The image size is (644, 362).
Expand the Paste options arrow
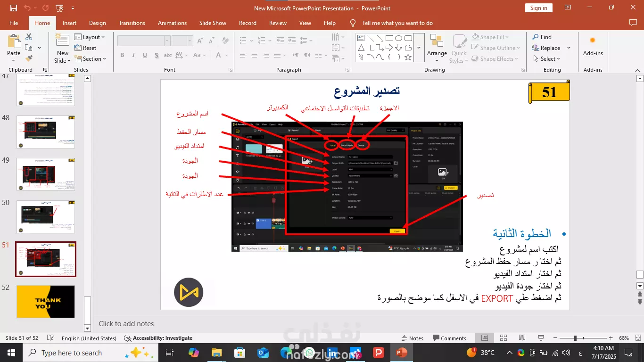point(14,61)
